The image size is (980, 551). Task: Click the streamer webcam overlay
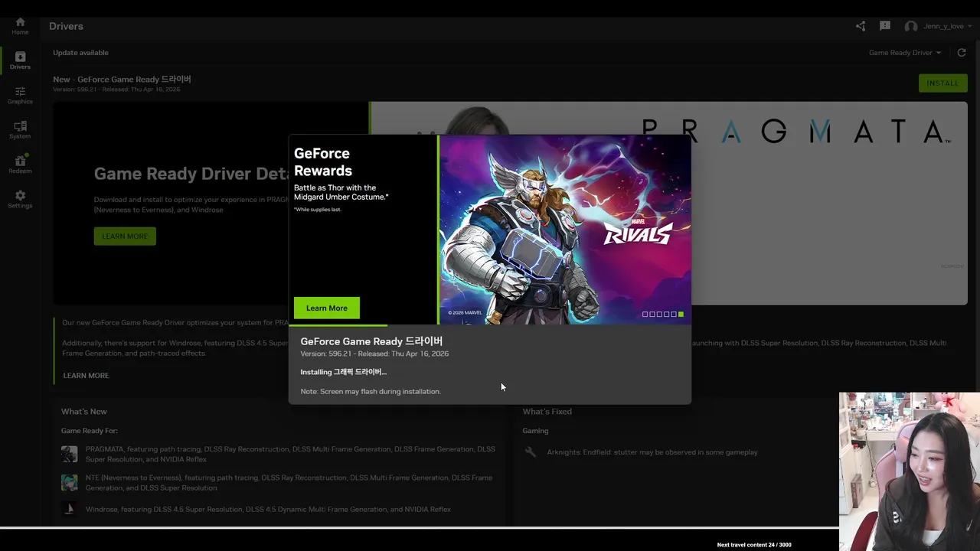(x=910, y=471)
